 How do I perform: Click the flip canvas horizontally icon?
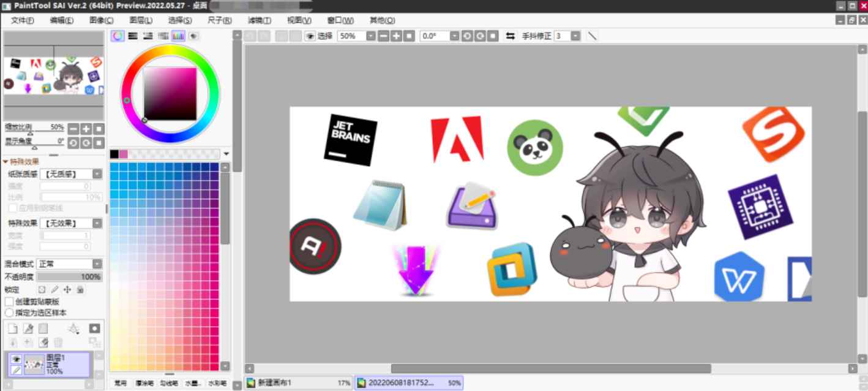pos(510,36)
